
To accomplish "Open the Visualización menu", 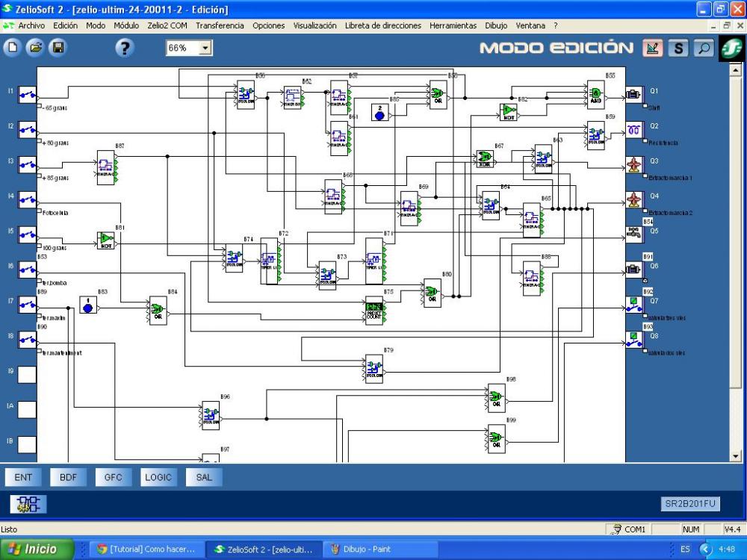I will coord(315,25).
